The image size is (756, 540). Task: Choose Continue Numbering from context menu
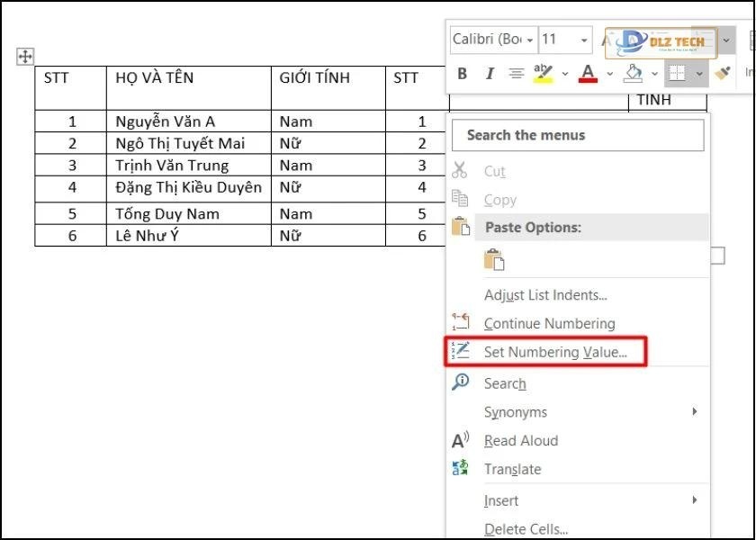(x=549, y=323)
